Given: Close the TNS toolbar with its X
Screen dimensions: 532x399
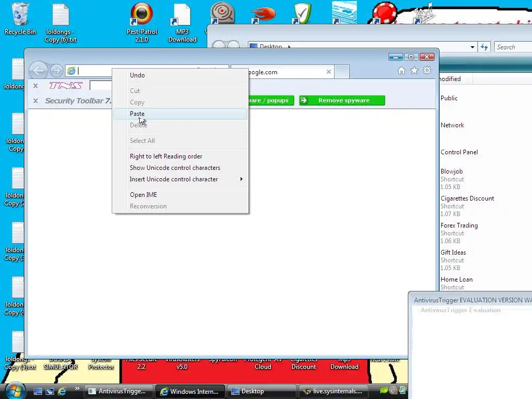Looking at the screenshot, I should [36, 86].
